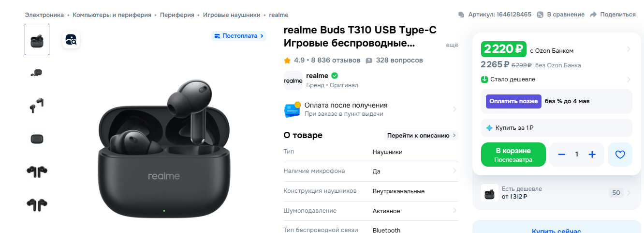Decrease quantity with the minus icon
644x233 pixels.
pyautogui.click(x=561, y=155)
